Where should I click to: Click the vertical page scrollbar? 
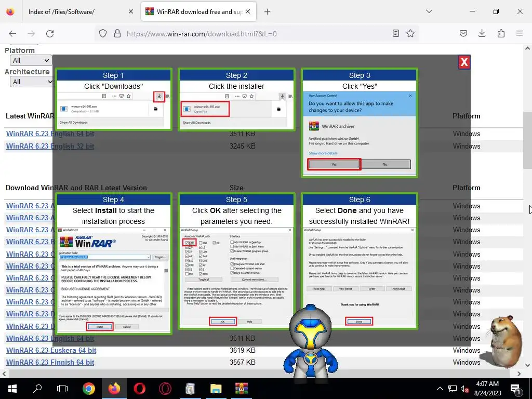click(x=527, y=140)
